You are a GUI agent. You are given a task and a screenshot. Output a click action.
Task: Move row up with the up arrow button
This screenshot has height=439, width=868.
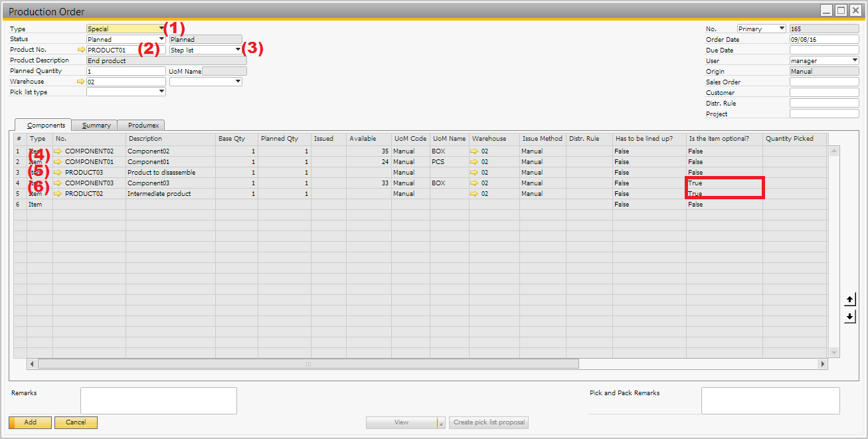(x=850, y=300)
